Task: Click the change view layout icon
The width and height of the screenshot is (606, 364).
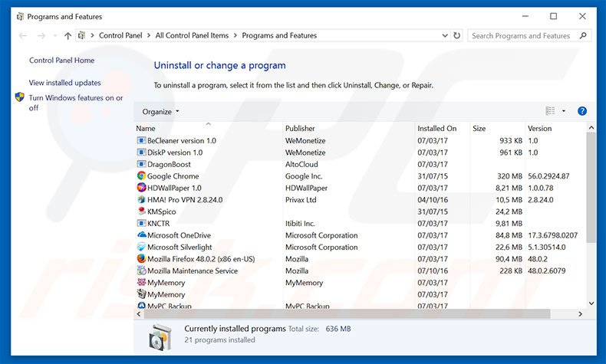Action: (550, 111)
